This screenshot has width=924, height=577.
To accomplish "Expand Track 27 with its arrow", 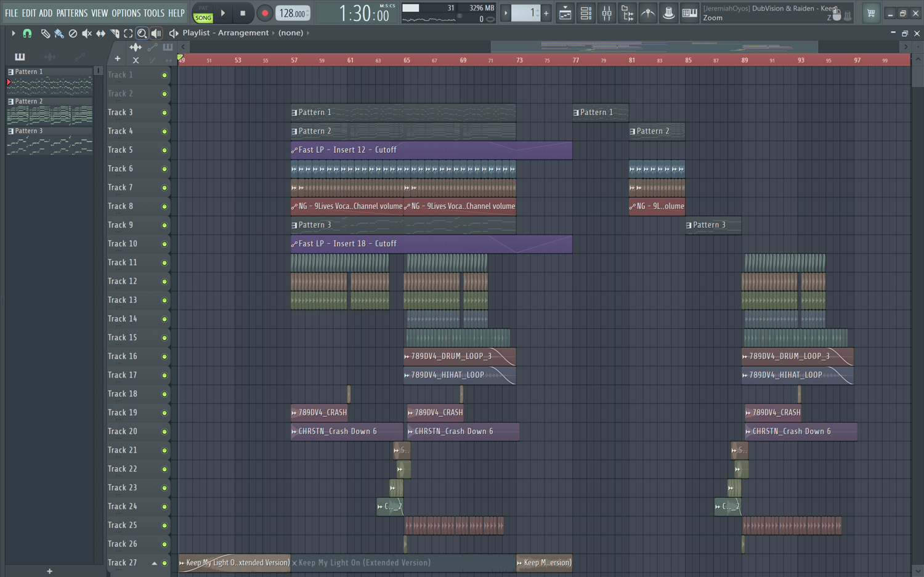I will (154, 563).
